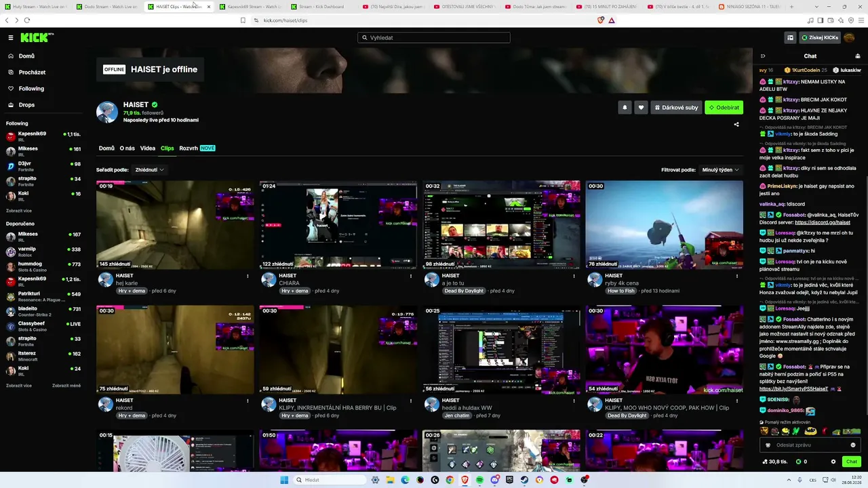Play the 'ryby 4k cena' clip thumbnail
868x488 pixels.
tap(665, 224)
